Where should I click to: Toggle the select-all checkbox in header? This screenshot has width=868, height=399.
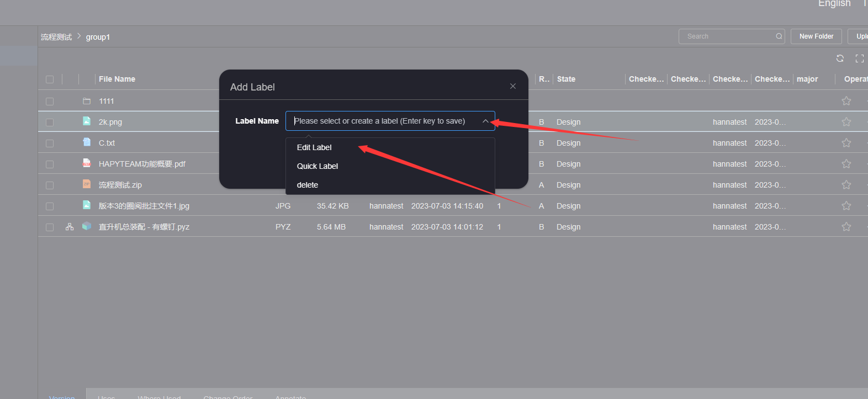click(50, 79)
